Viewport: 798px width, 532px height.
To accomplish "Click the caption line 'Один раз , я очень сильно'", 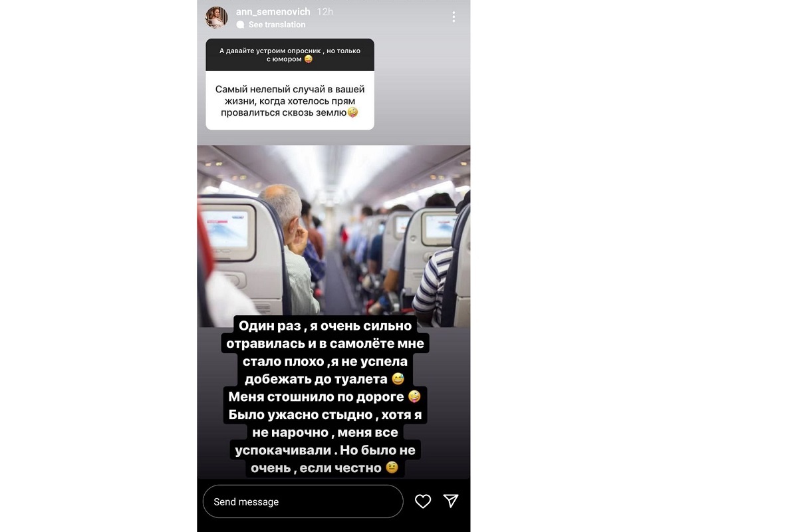I will click(x=327, y=326).
